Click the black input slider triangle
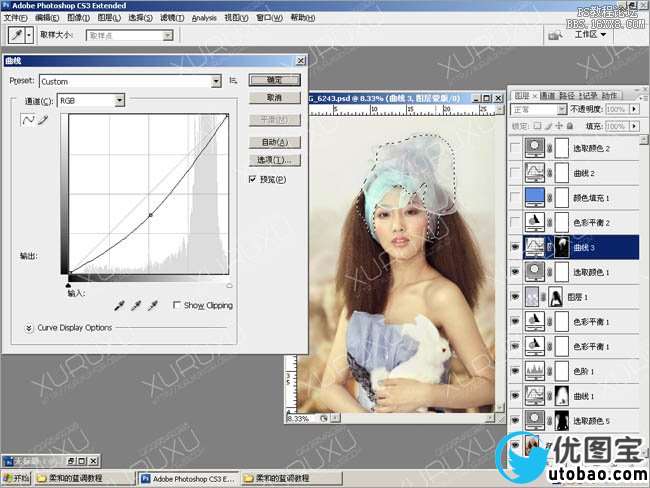 click(x=68, y=285)
